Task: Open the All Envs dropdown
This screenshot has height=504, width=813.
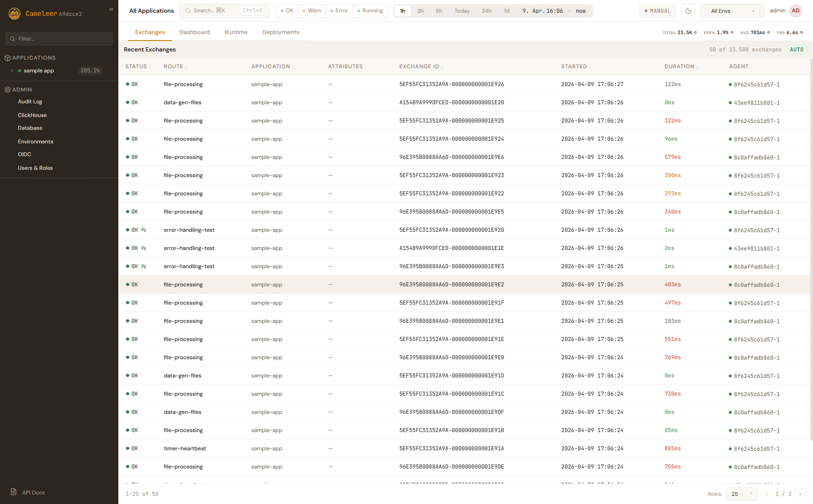Action: (x=732, y=11)
